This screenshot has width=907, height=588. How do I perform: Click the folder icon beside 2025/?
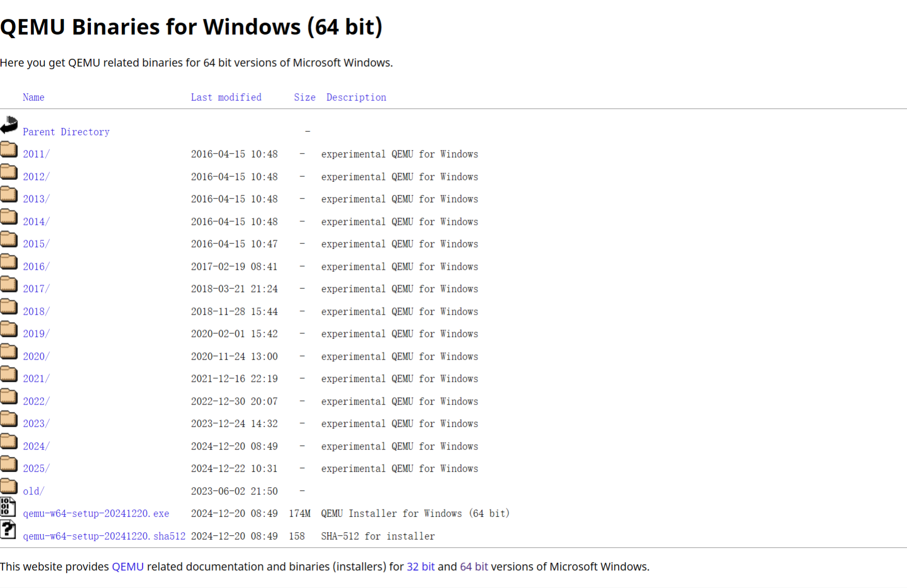[x=9, y=464]
